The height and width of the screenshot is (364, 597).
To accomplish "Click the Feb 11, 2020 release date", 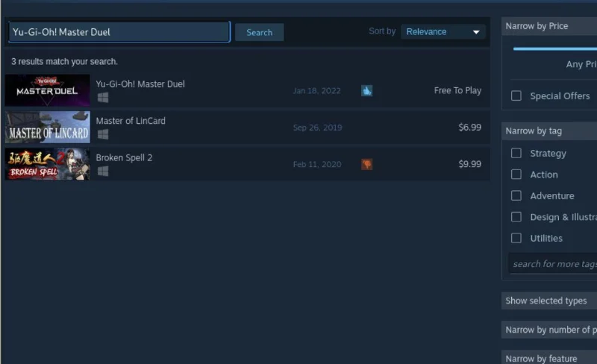I will point(317,165).
